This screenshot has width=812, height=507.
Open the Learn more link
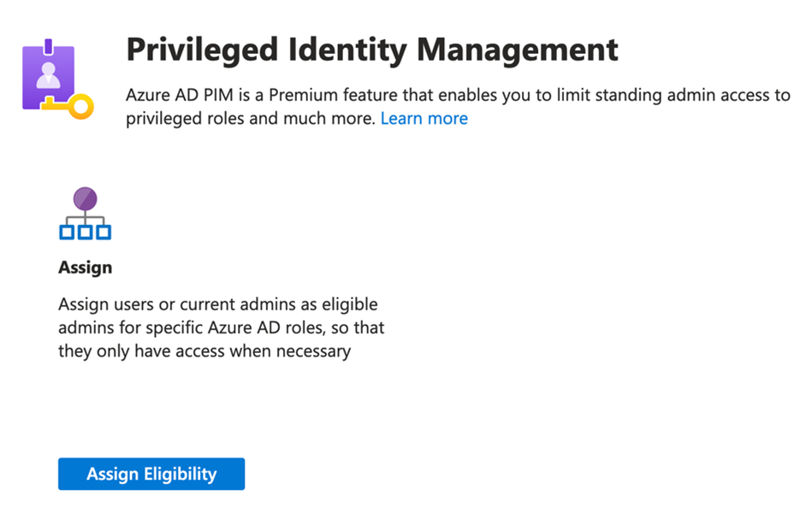tap(424, 119)
